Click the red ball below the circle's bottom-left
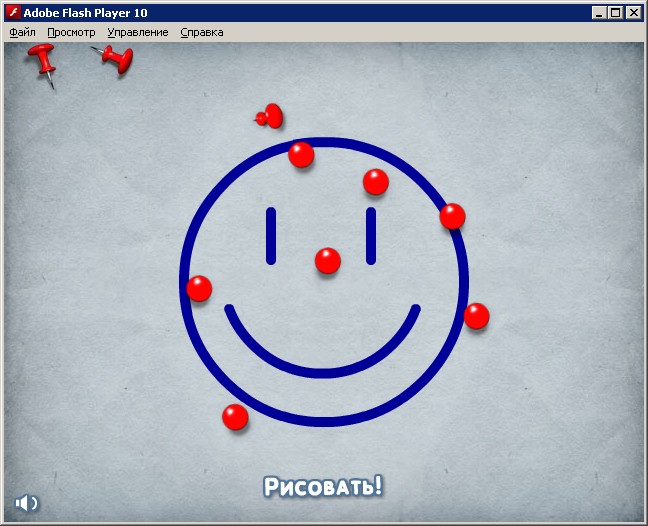Viewport: 648px width, 526px height. coord(235,417)
